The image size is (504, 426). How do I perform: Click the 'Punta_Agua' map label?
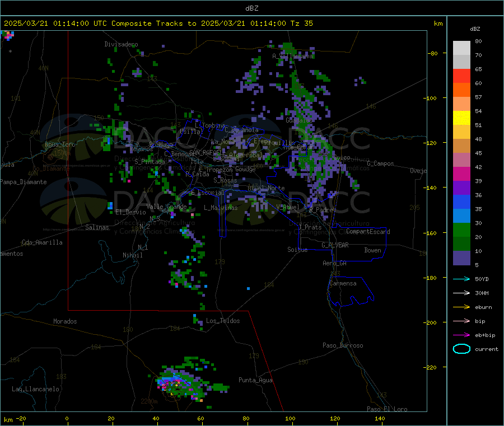[x=255, y=380]
